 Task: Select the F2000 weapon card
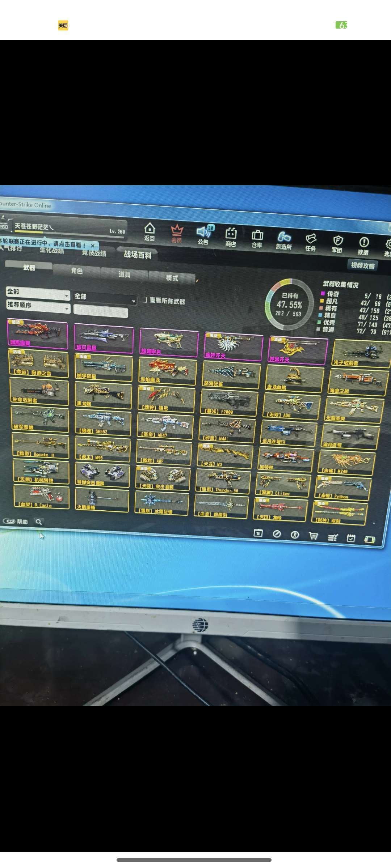pyautogui.click(x=229, y=403)
